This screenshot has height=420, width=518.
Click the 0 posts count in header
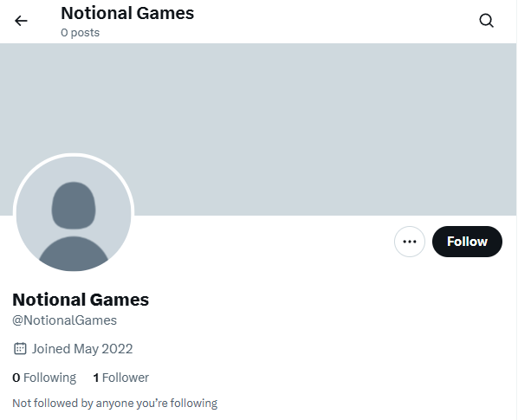(81, 33)
